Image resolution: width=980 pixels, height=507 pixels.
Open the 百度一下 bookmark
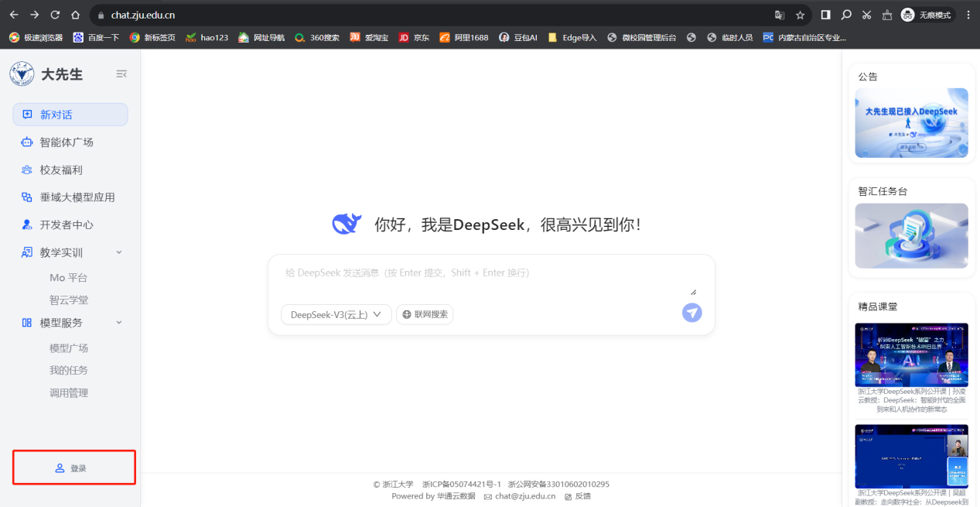[96, 37]
